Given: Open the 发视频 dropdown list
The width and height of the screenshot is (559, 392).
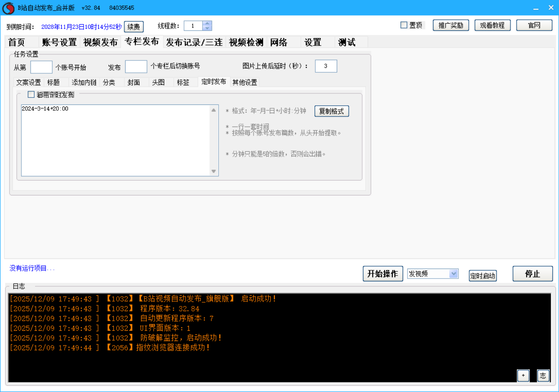Looking at the screenshot, I should [x=453, y=274].
